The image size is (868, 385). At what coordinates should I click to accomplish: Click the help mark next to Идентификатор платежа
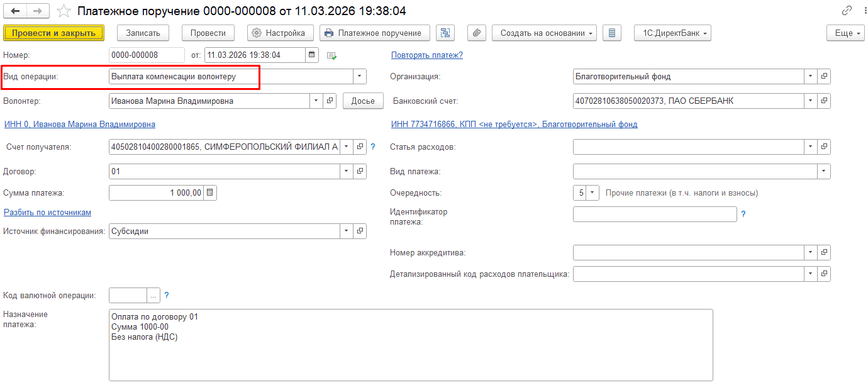[x=743, y=215]
